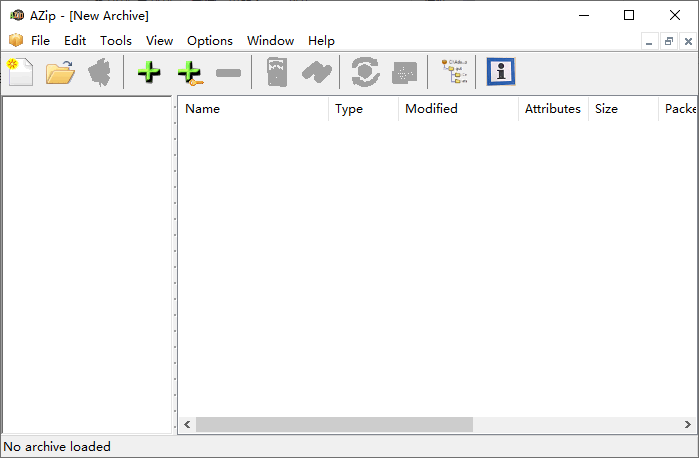Sort by the Packed column header
699x458 pixels.
point(678,109)
